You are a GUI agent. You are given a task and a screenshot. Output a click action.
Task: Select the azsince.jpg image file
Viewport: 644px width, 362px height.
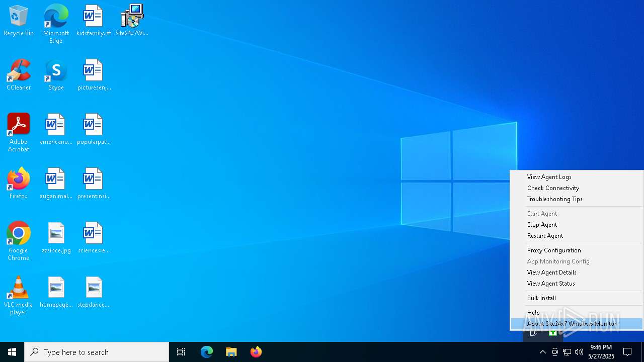point(56,238)
